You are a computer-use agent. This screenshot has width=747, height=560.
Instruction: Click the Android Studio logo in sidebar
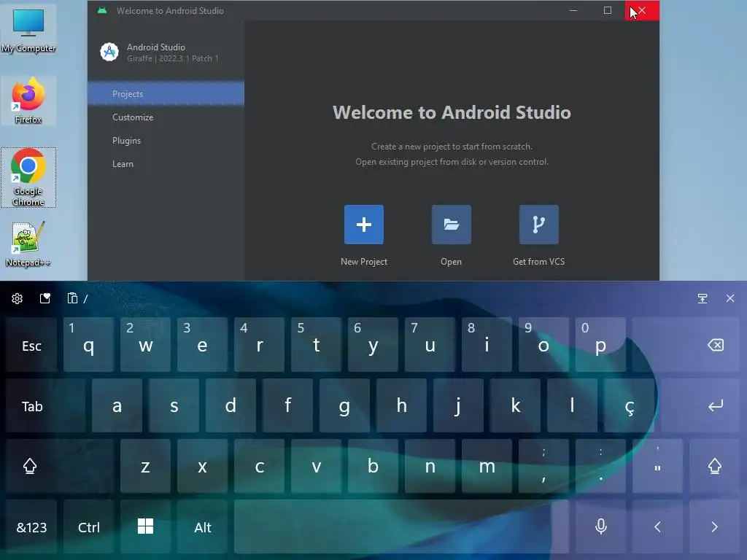109,52
